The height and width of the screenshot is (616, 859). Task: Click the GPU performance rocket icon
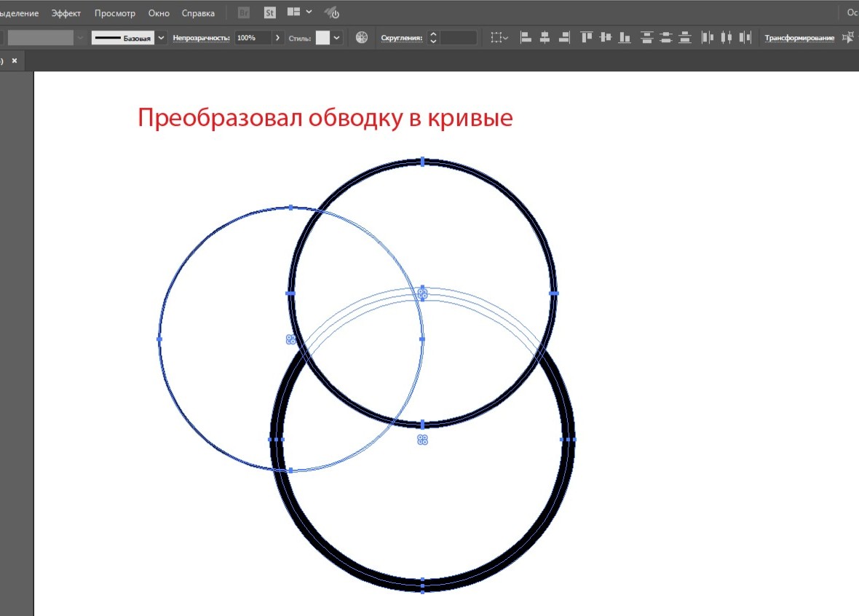point(331,12)
